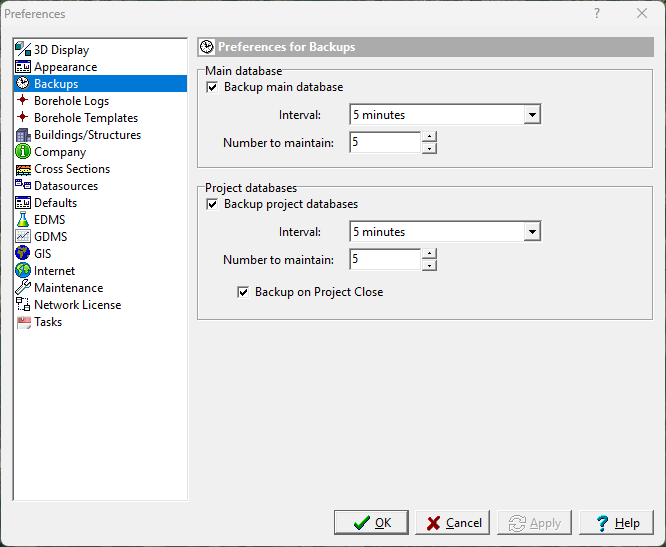Select Appearance in preferences list
The width and height of the screenshot is (666, 547).
(x=66, y=67)
